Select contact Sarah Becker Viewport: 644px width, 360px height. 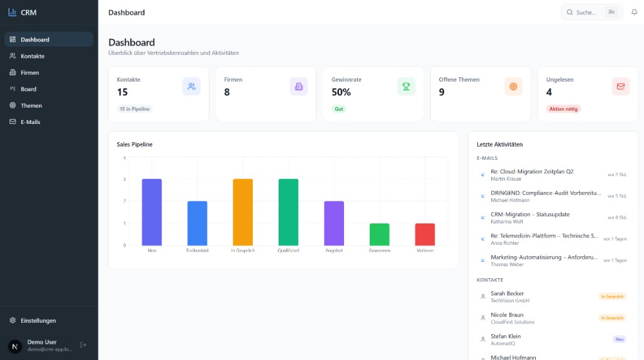pos(507,293)
